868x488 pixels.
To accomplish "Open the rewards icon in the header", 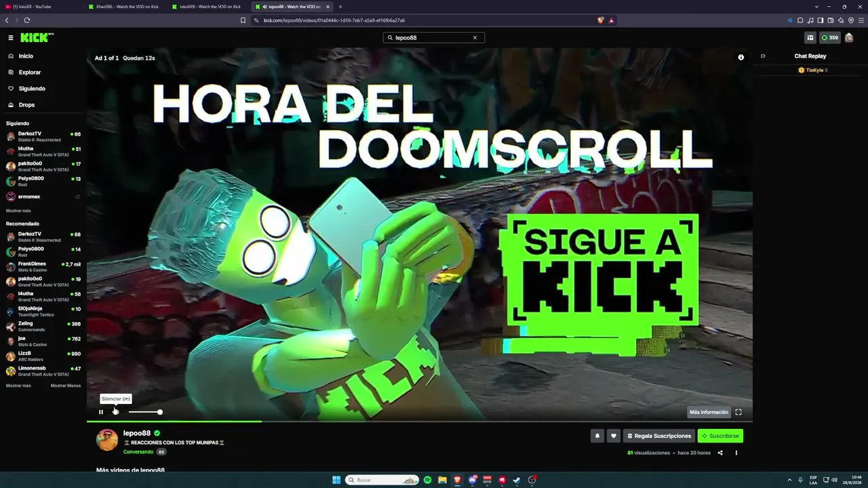I will click(810, 38).
